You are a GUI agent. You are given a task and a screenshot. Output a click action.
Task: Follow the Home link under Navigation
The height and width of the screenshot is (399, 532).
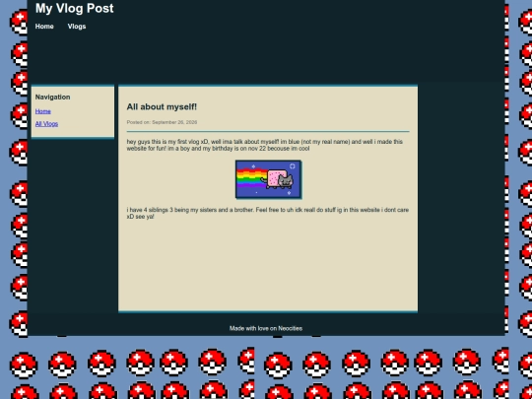[x=43, y=111]
